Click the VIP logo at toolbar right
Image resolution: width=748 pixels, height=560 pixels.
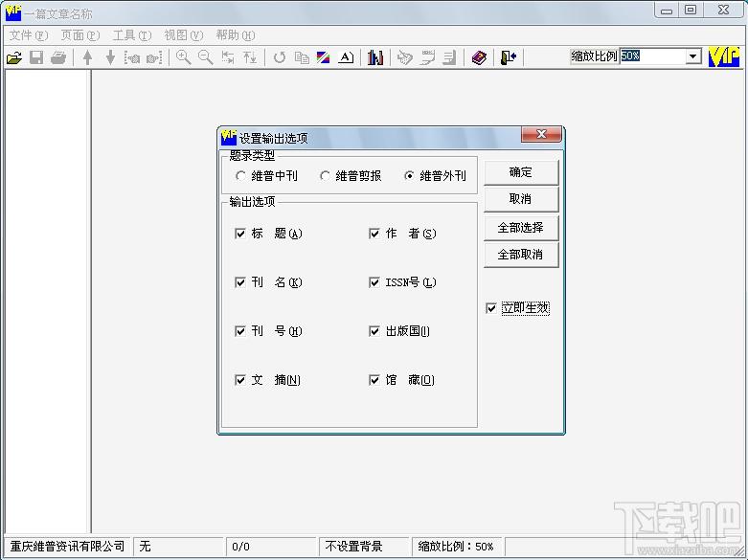coord(724,56)
